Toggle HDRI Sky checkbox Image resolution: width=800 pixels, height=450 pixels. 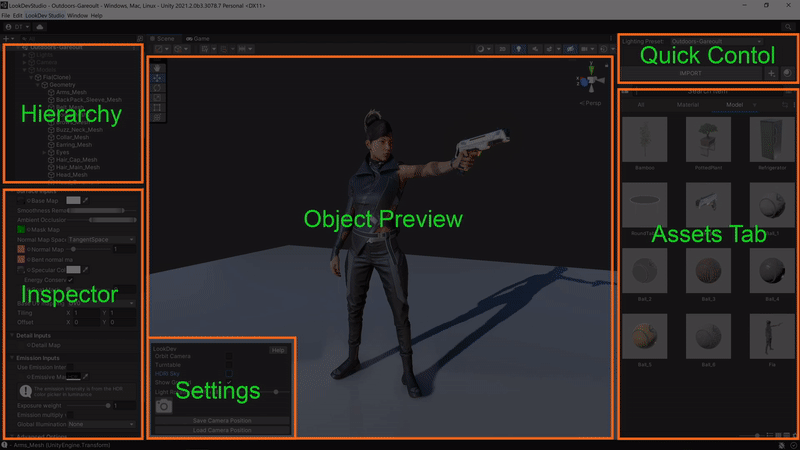[229, 373]
